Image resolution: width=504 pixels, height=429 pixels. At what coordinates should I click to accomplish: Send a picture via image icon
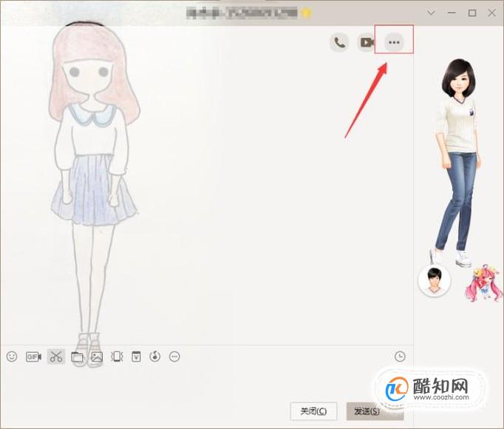pos(97,357)
